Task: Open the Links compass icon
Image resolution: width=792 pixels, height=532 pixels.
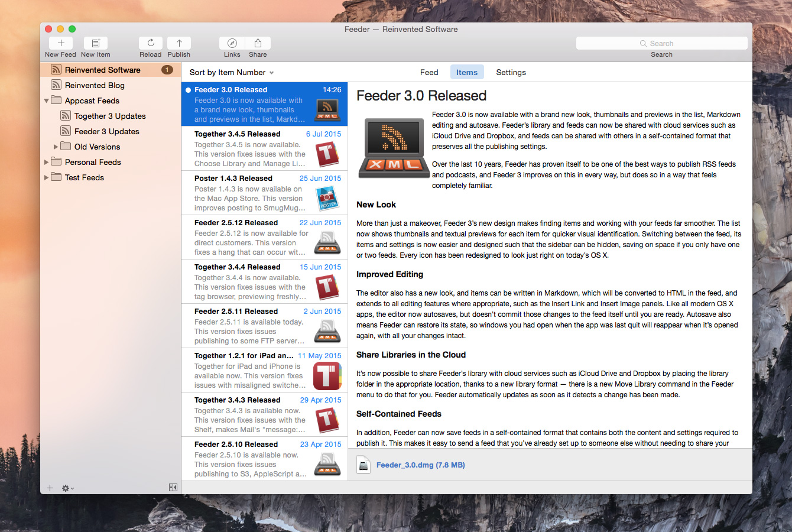Action: tap(232, 43)
